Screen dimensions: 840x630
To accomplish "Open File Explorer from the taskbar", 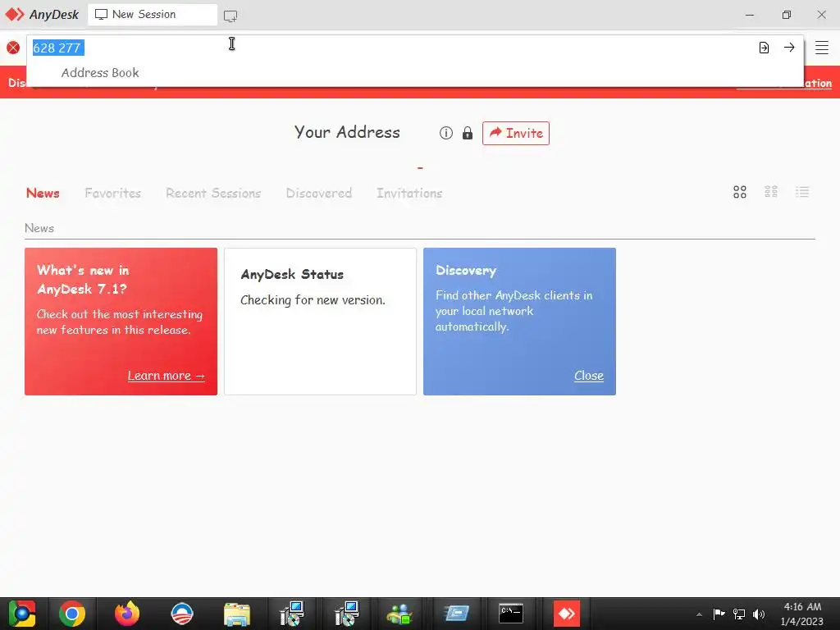I will point(237,614).
